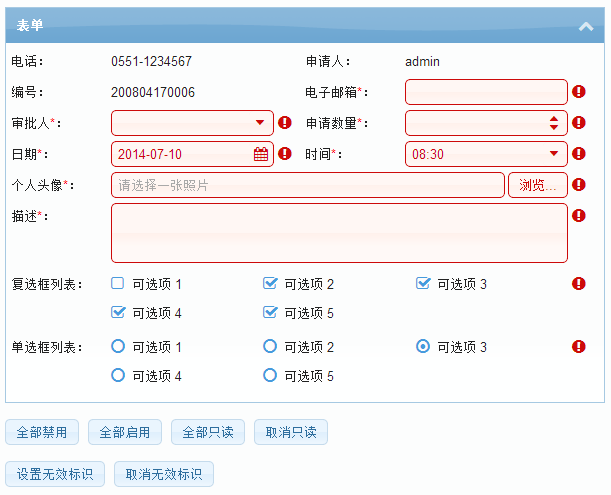Click error icon next to 电子邮箱 field
Screen dimensions: 611x495
(x=579, y=92)
